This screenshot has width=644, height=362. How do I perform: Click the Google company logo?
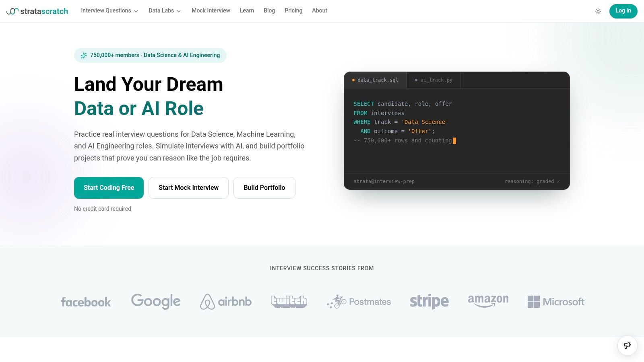point(156,301)
